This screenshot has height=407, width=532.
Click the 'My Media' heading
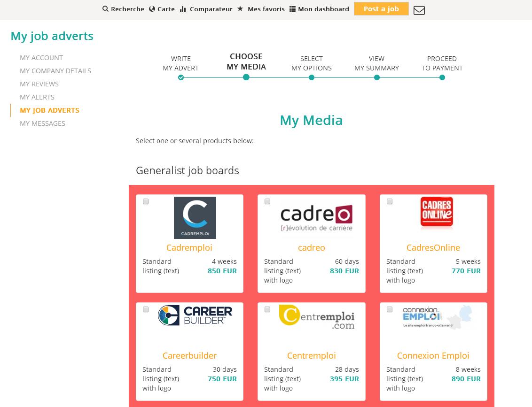click(x=311, y=121)
